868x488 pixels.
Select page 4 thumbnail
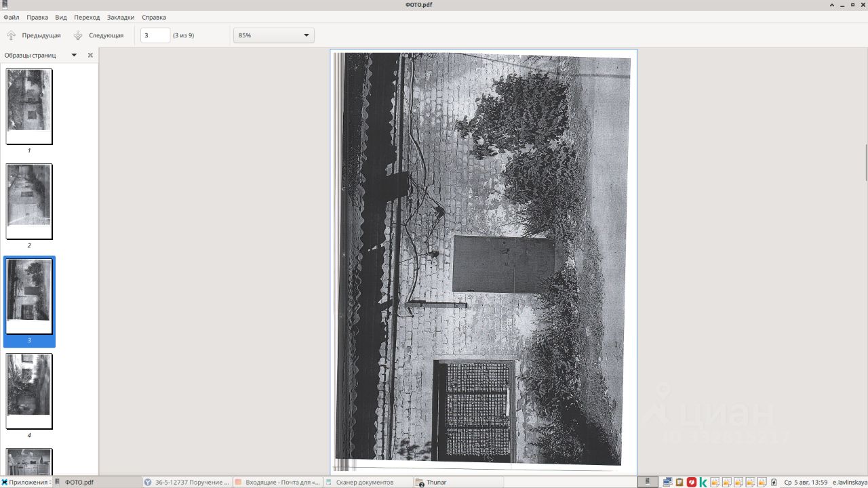pos(29,391)
